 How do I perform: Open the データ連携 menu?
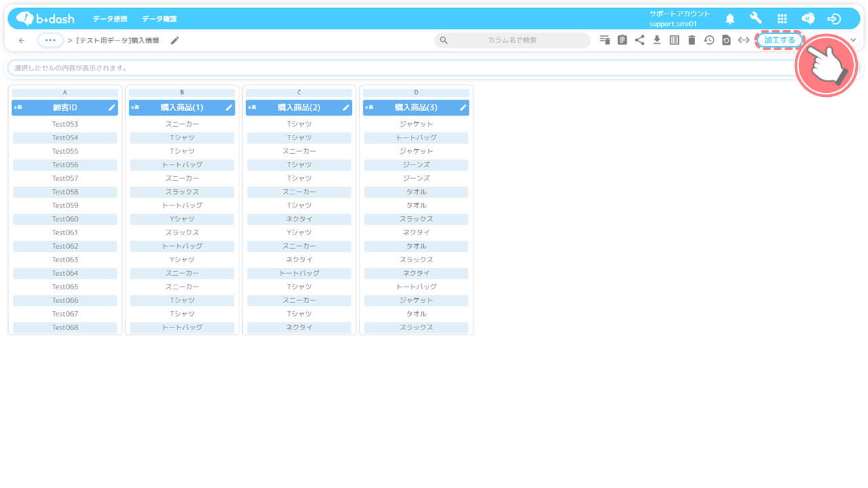coord(110,19)
